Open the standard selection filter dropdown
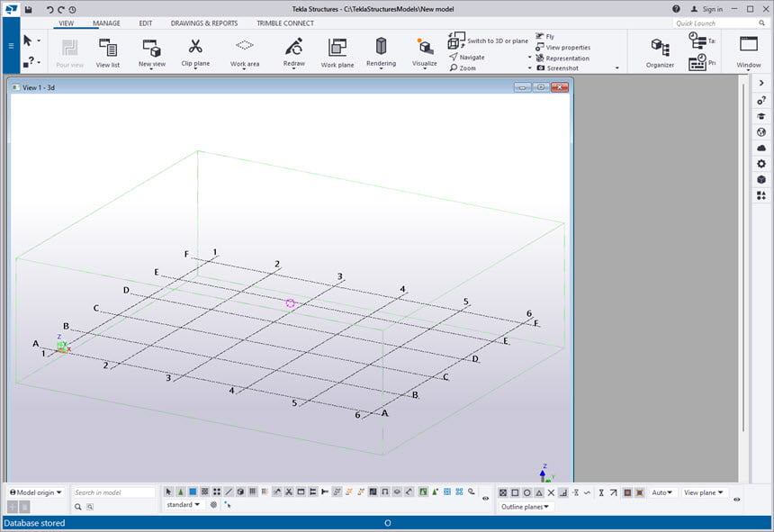Image resolution: width=774 pixels, height=532 pixels. coord(183,505)
